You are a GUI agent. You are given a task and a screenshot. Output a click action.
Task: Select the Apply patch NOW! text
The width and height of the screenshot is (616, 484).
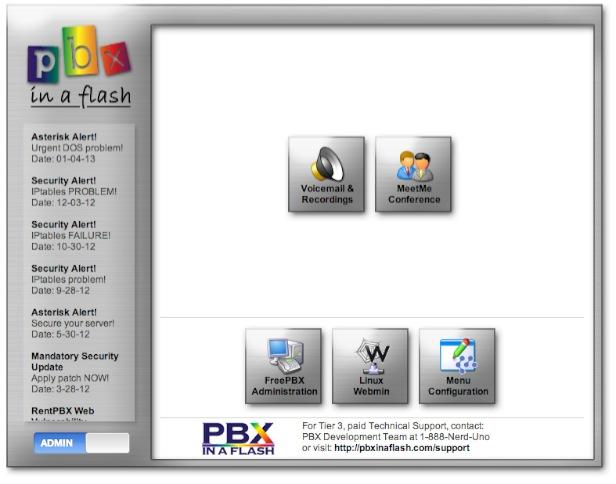click(x=70, y=378)
